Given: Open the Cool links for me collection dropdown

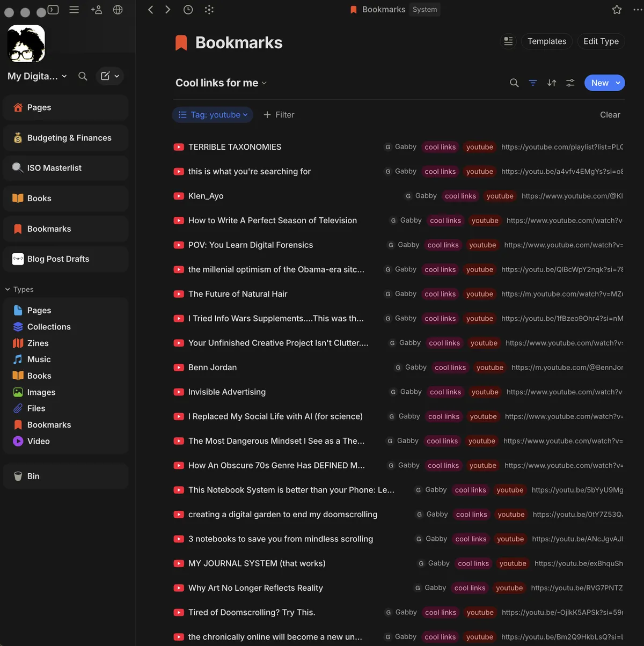Looking at the screenshot, I should pyautogui.click(x=221, y=83).
